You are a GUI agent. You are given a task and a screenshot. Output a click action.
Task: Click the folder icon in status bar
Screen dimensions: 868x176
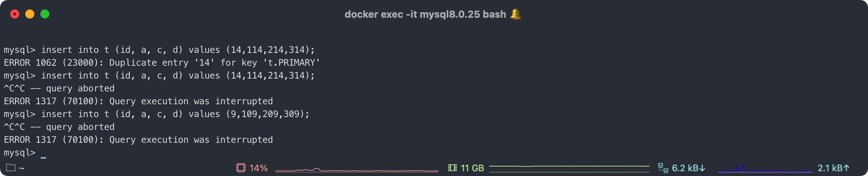[x=11, y=168]
